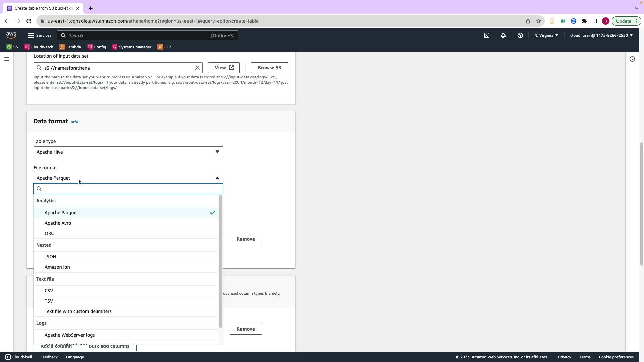Open the S3 bookmark shortcut
This screenshot has height=362, width=644.
[x=12, y=47]
